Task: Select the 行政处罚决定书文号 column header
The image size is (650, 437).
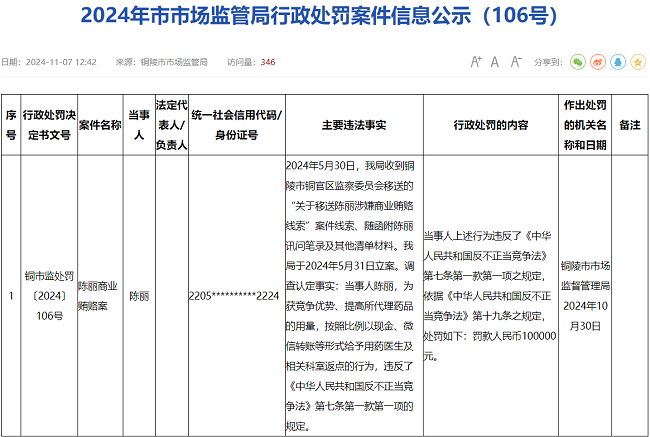Action: click(x=47, y=125)
